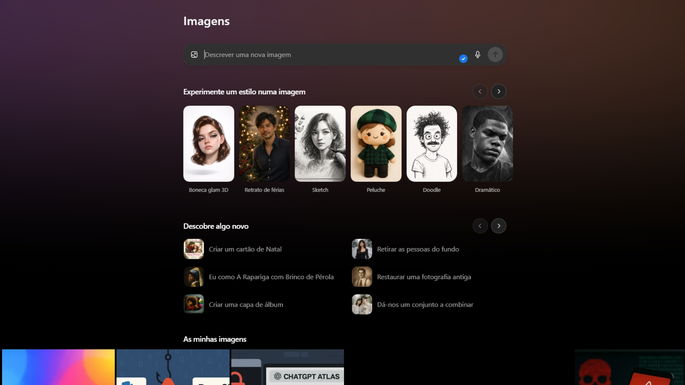Show next styles in 'Experimente um estilo' carousel
Image resolution: width=685 pixels, height=385 pixels.
pos(498,91)
